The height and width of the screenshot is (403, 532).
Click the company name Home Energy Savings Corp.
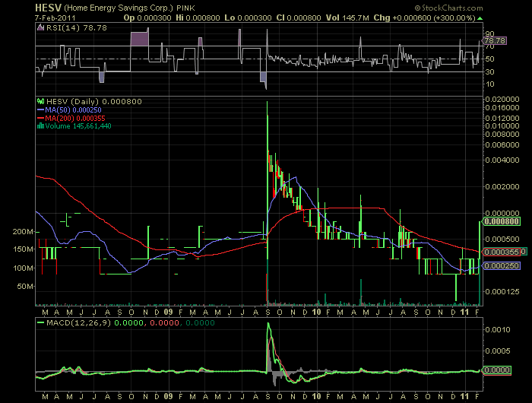point(119,8)
